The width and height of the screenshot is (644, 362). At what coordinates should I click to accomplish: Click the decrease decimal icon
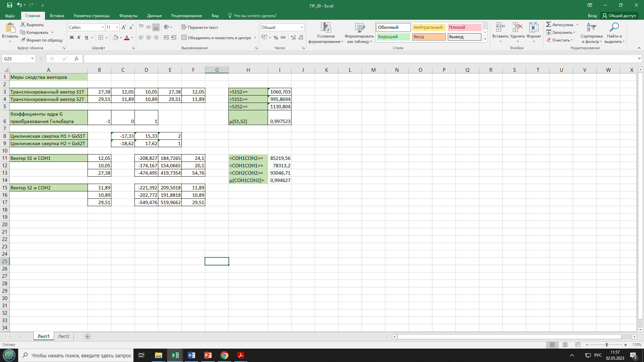[301, 38]
